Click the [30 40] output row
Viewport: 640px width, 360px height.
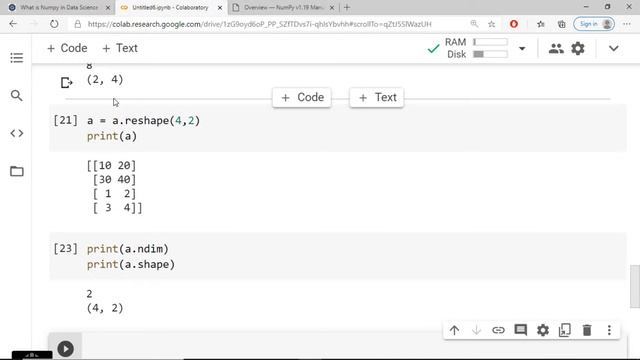114,180
